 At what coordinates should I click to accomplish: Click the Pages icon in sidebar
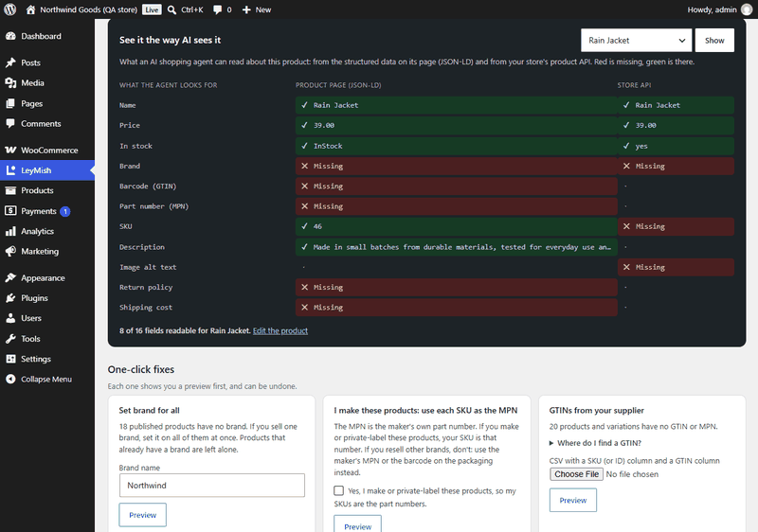(x=10, y=104)
